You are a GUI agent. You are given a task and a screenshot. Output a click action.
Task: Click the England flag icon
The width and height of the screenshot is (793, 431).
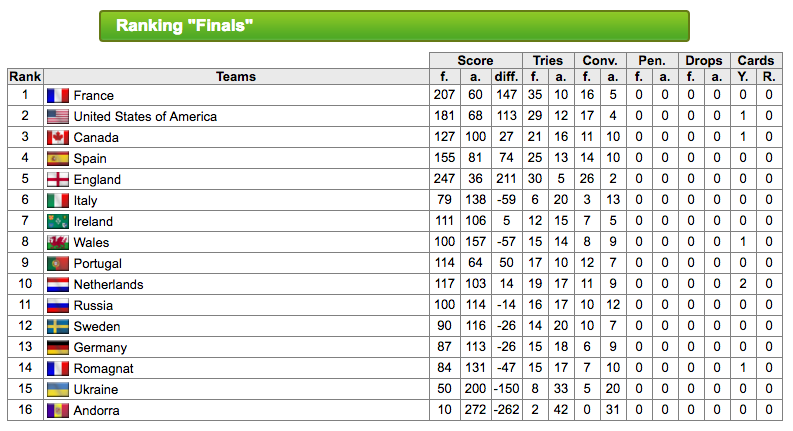tap(57, 180)
